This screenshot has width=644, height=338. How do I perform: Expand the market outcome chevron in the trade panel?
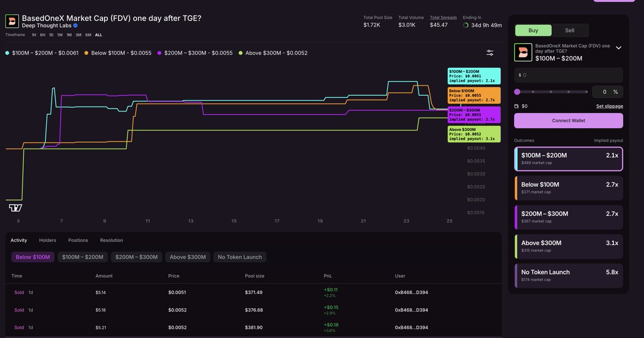(619, 48)
